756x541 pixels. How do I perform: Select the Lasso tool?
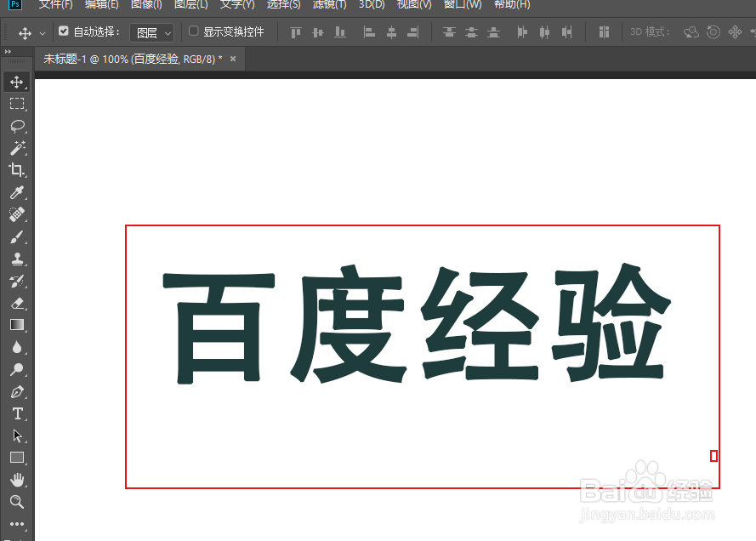pyautogui.click(x=17, y=126)
